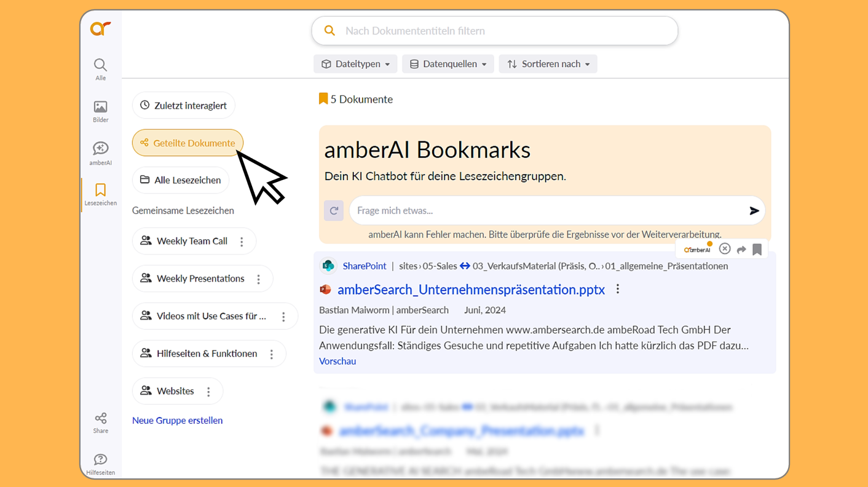Select the Zuletzt interagiert filter
The width and height of the screenshot is (868, 487).
click(184, 105)
